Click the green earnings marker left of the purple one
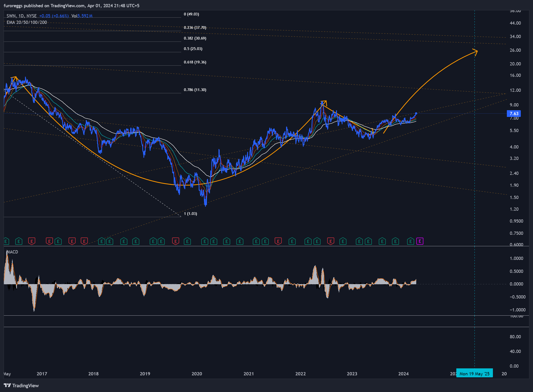The image size is (533, 392). pyautogui.click(x=411, y=241)
